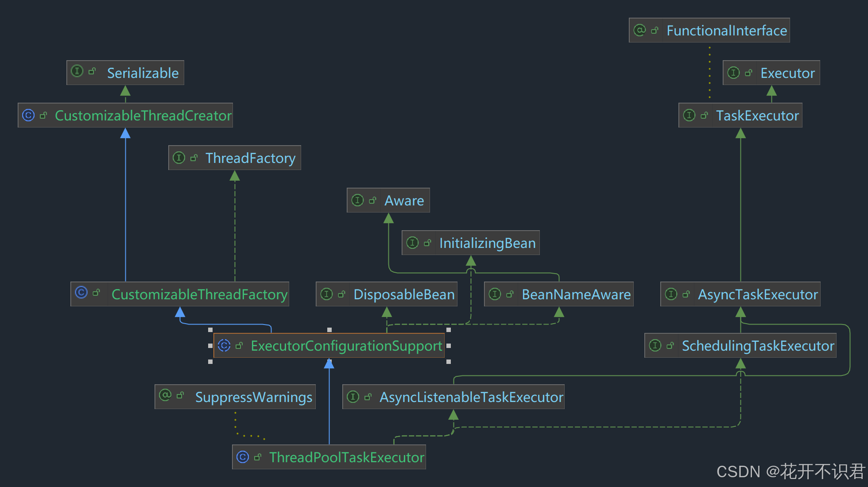The width and height of the screenshot is (868, 487).
Task: Select the SchedulingTaskExecutor interface label
Action: coord(758,346)
